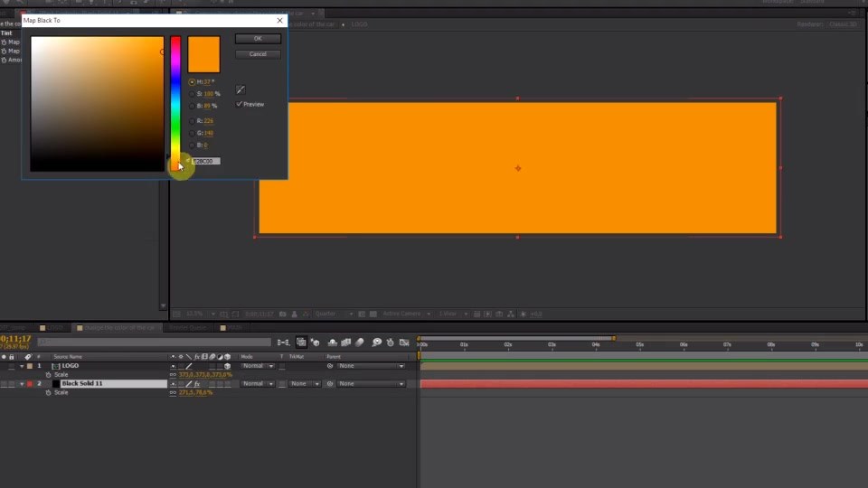
Task: Select the Brightness (B %) radio button
Action: (x=192, y=107)
